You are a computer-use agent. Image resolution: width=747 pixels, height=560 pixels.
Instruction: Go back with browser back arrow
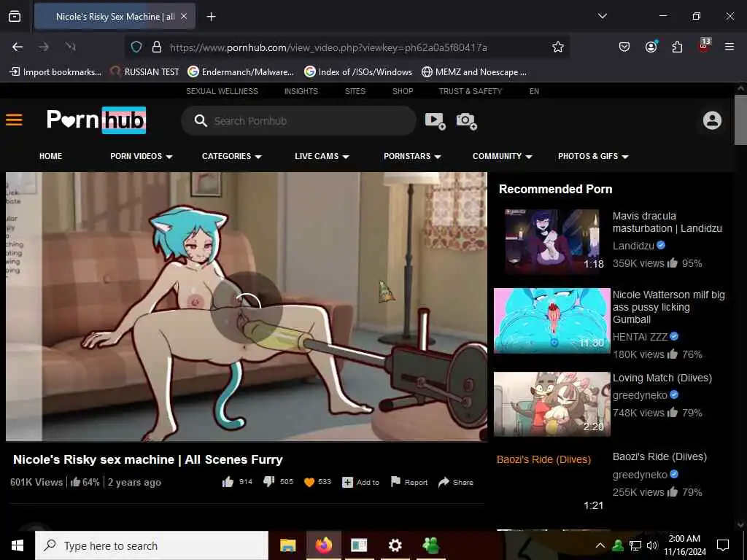click(18, 47)
